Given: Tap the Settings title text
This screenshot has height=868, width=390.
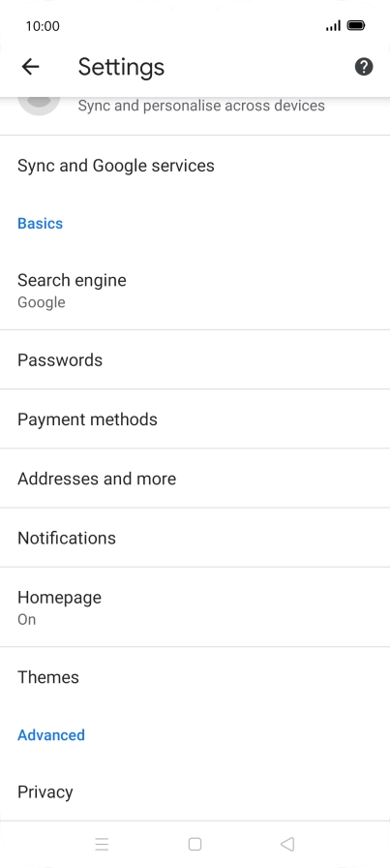Looking at the screenshot, I should (x=121, y=67).
